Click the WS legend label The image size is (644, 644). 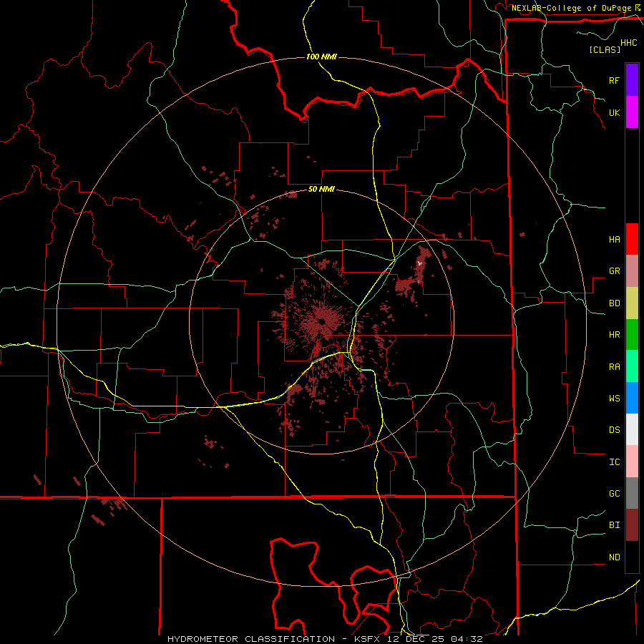point(614,399)
